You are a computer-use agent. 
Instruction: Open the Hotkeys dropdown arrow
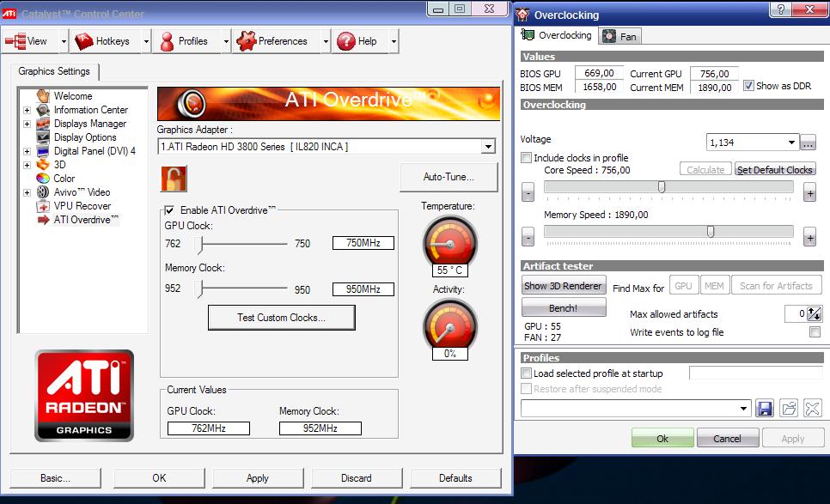[146, 41]
